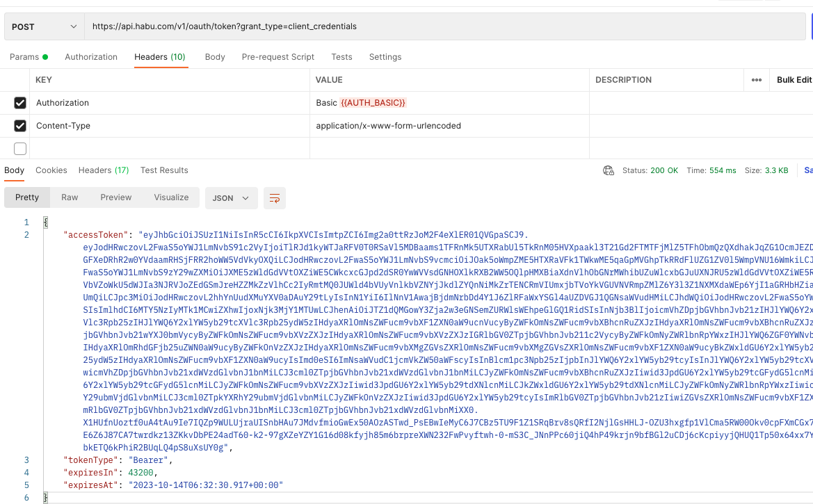Uncheck the Authorization header row
The width and height of the screenshot is (813, 504).
coord(20,102)
